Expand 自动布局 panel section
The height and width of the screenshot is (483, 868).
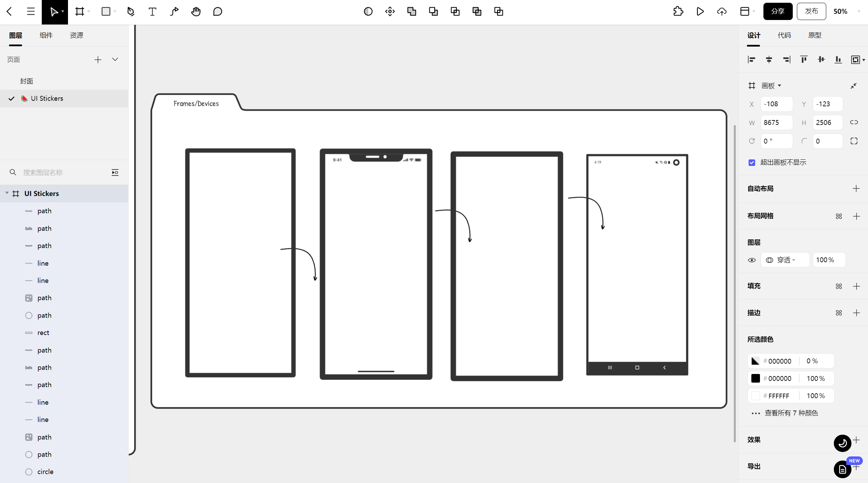[856, 189]
